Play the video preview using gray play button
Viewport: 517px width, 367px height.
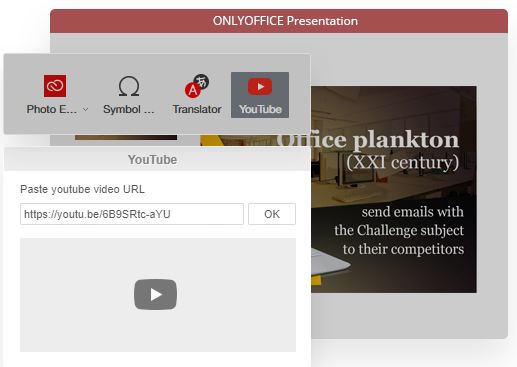(x=155, y=294)
